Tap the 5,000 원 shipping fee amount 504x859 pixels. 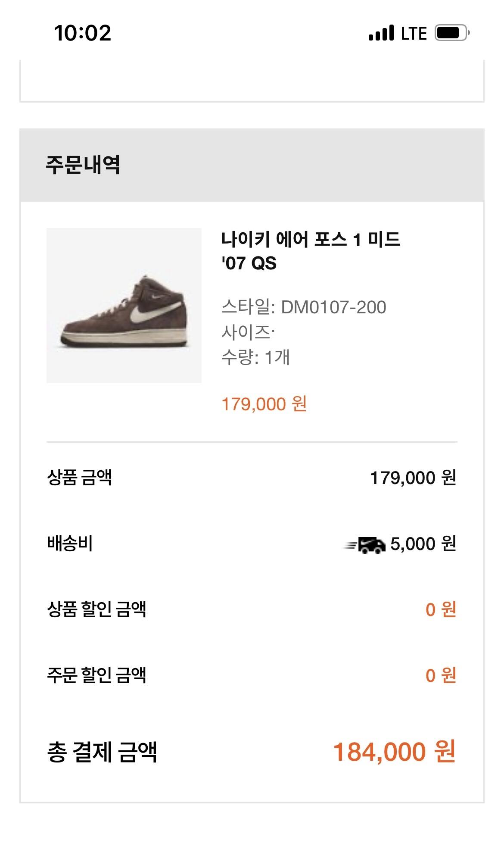coord(423,544)
